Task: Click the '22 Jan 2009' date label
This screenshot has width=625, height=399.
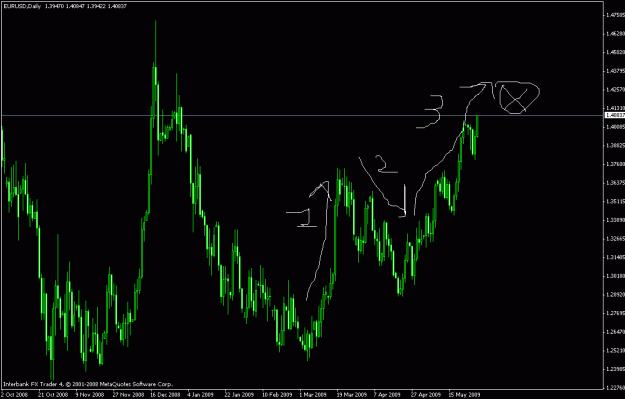Action: (x=239, y=395)
